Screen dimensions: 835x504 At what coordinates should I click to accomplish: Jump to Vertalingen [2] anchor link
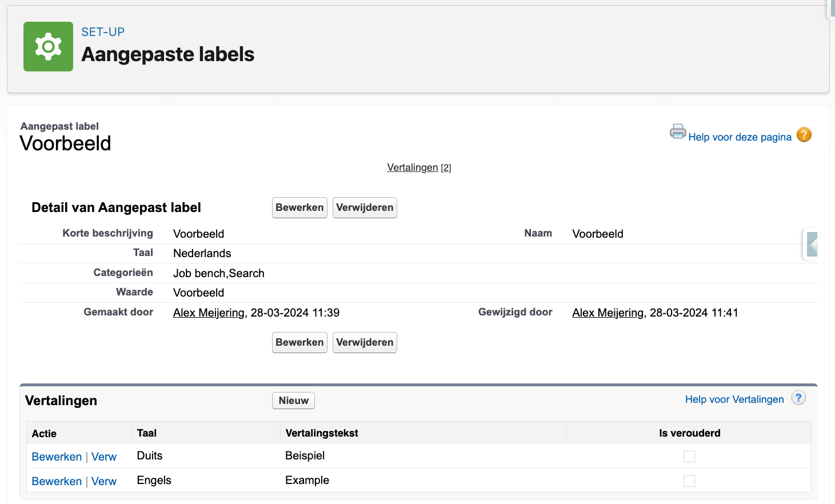412,167
